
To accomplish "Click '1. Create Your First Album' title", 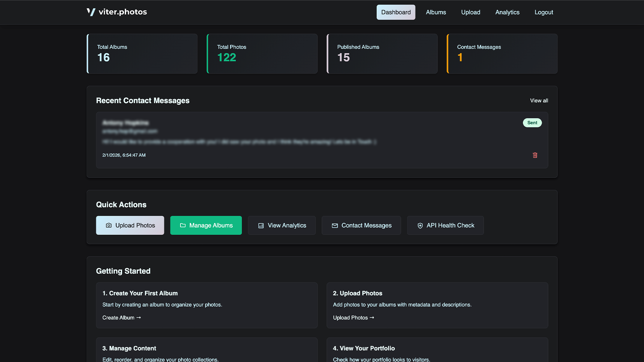I will point(140,293).
